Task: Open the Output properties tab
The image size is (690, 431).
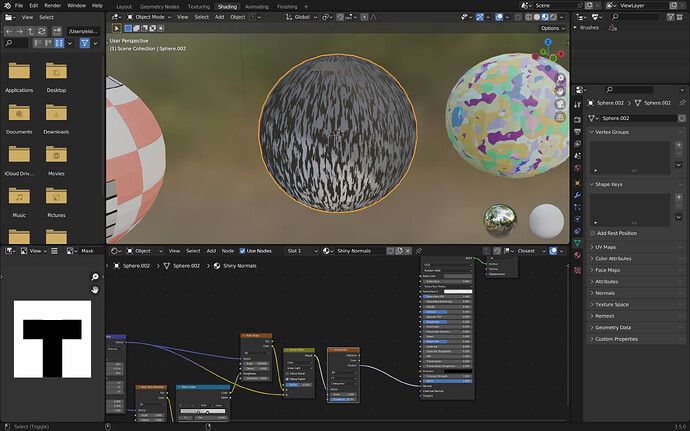Action: pos(578,132)
